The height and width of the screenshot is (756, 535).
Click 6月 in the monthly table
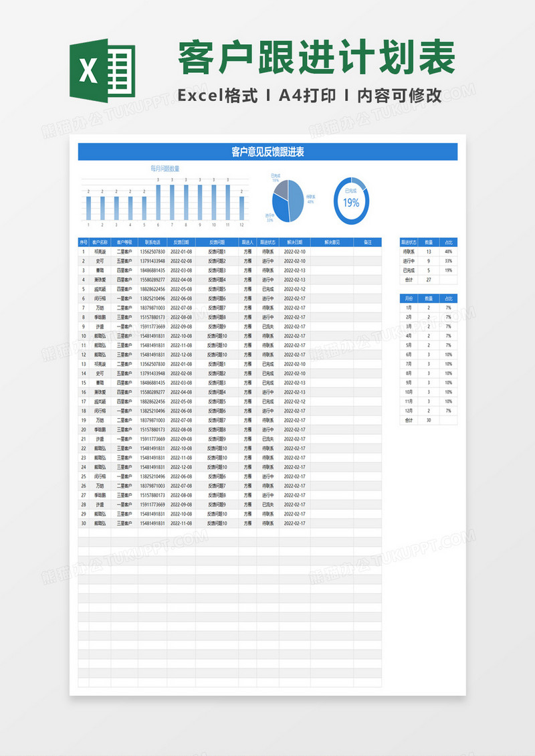409,355
